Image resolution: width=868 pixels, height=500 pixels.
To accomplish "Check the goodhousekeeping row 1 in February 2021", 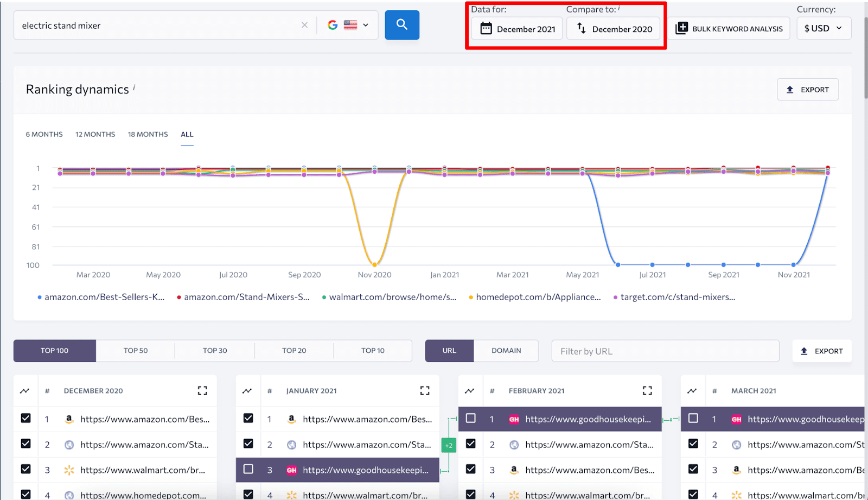I will tap(470, 418).
